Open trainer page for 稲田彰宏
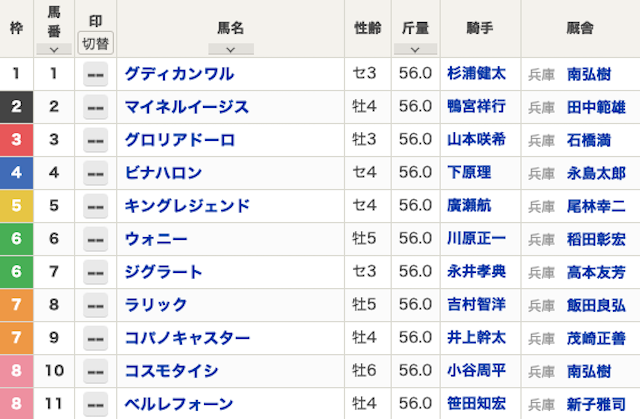The width and height of the screenshot is (640, 419). click(596, 239)
